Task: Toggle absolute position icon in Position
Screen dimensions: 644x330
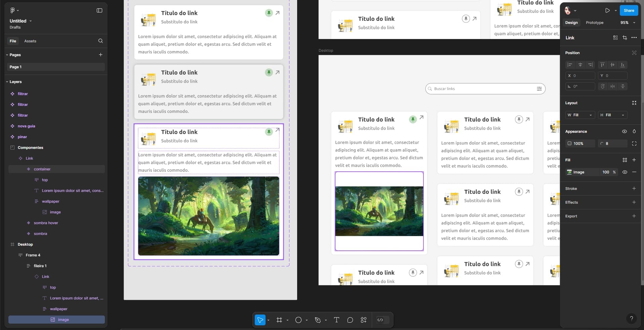Action: pyautogui.click(x=634, y=53)
